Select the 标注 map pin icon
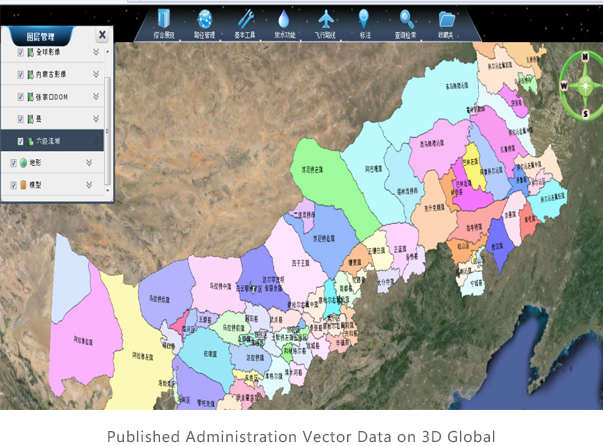The height and width of the screenshot is (446, 603). 364,19
